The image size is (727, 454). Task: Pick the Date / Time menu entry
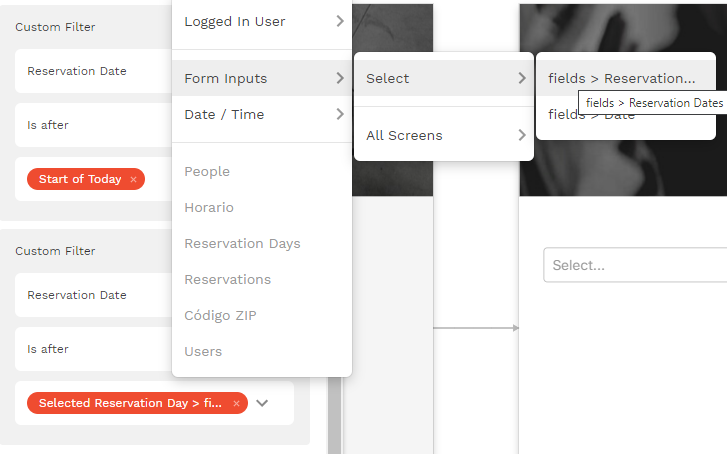262,114
